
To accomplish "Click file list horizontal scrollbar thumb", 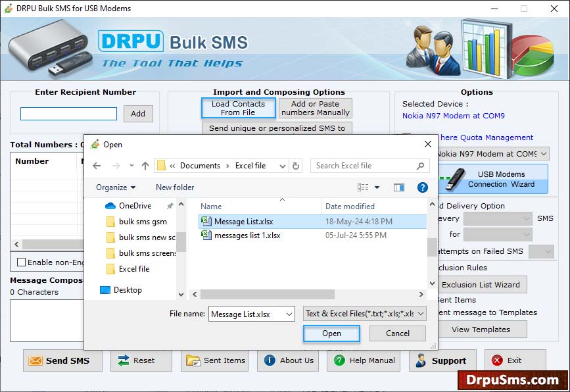I will point(267,294).
